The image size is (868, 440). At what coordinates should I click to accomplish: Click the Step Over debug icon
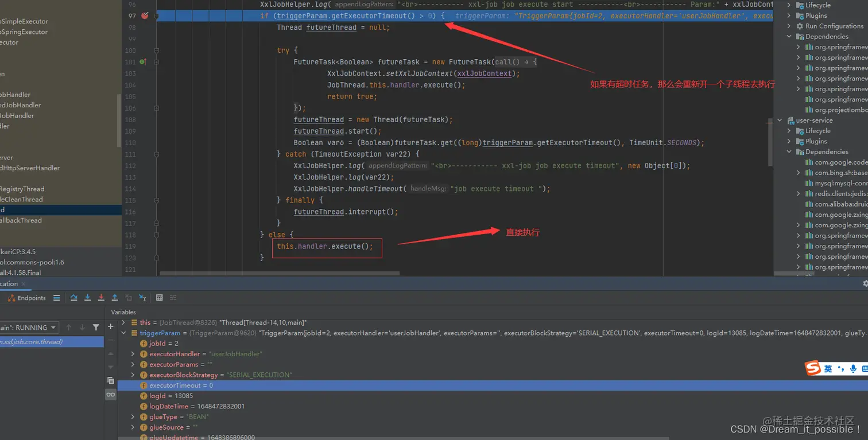(74, 298)
